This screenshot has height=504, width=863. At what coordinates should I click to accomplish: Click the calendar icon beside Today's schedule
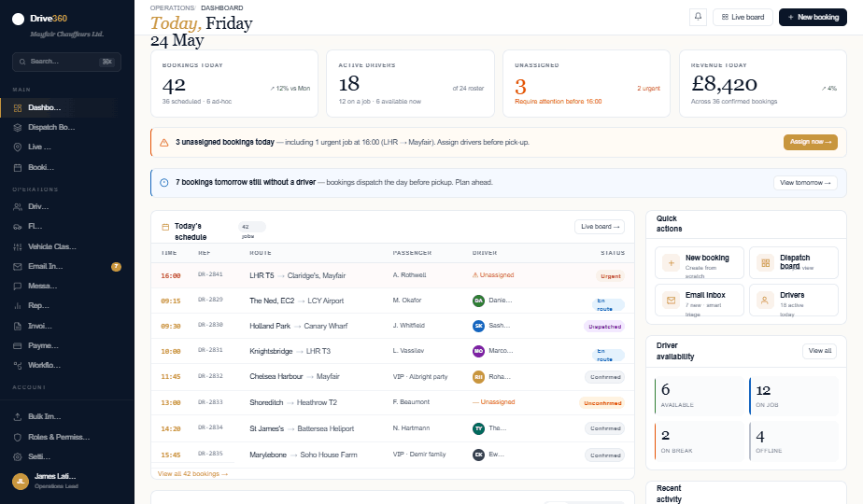[165, 227]
